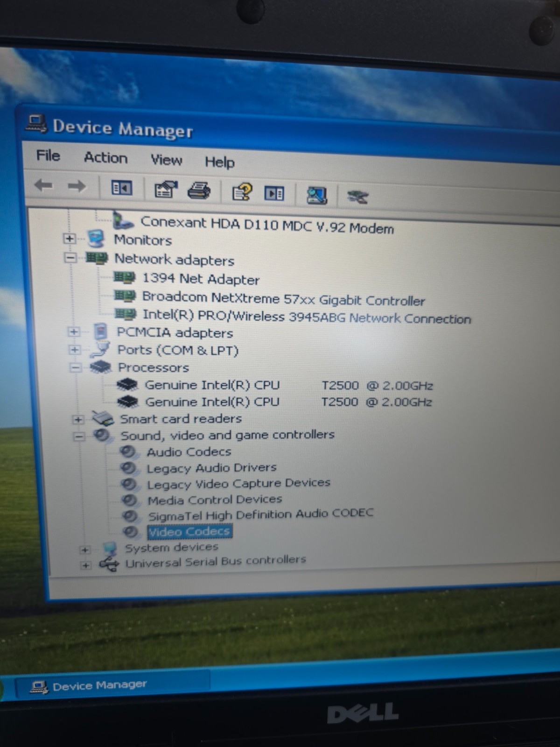Select Conexant HDA D110 MDC V.92 Modem
The image size is (560, 747).
[x=267, y=225]
